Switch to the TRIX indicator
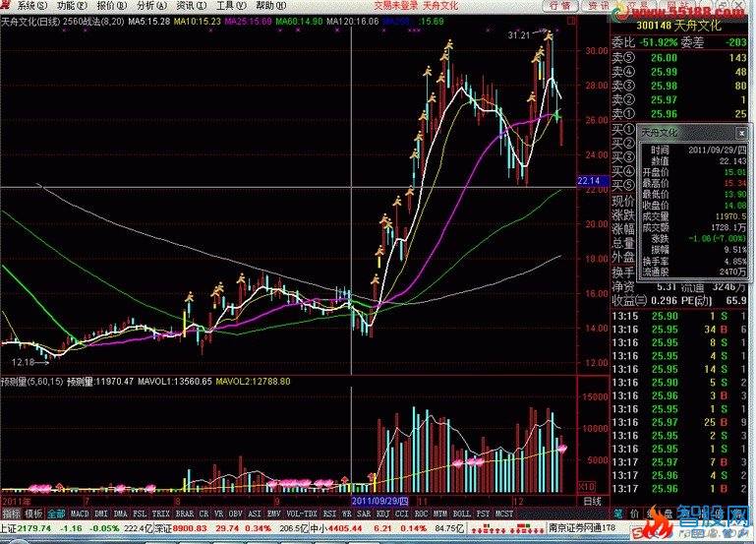This screenshot has height=544, width=756. [x=161, y=514]
